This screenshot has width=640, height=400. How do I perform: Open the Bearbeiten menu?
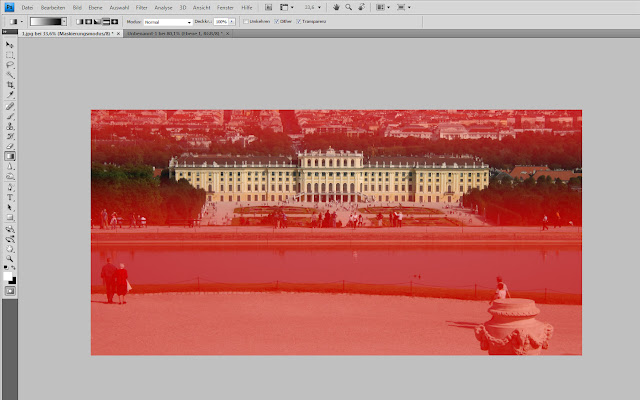(53, 7)
